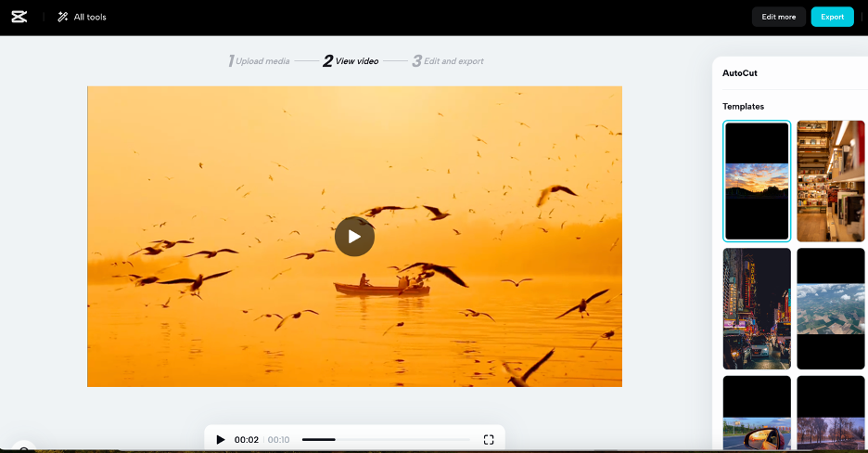
Task: Click the 00:02 current time readout
Action: (x=247, y=440)
